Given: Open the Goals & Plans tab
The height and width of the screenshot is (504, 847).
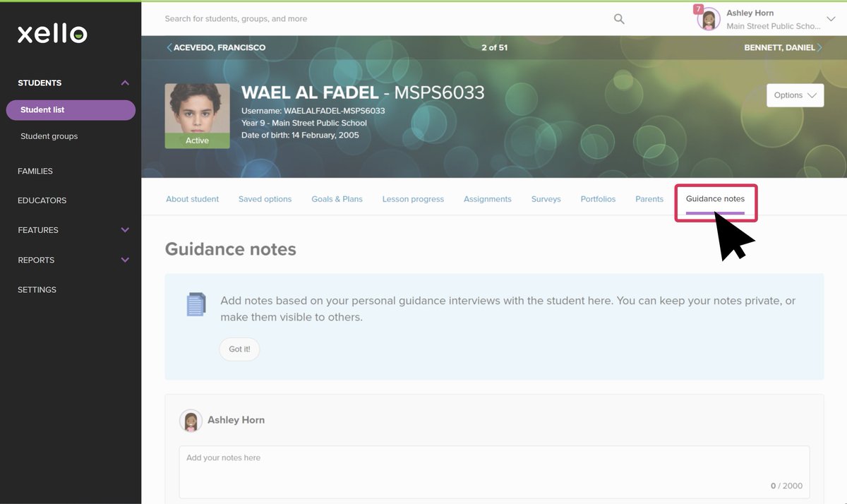Looking at the screenshot, I should (x=337, y=199).
